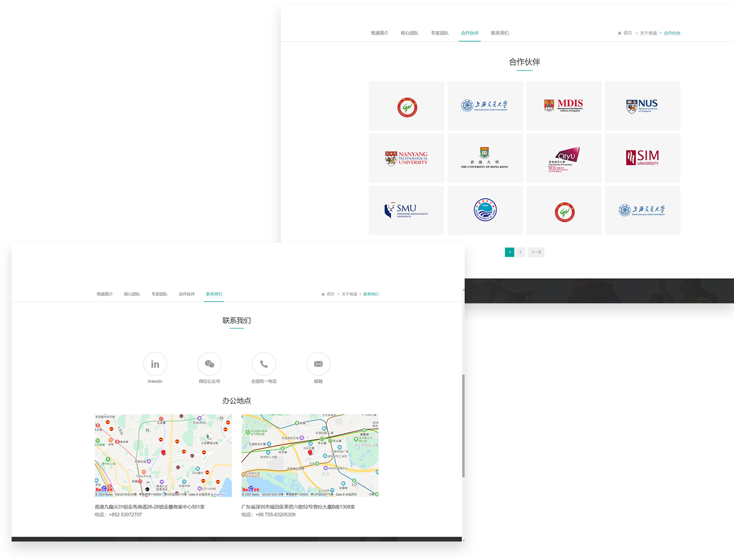Image resolution: width=734 pixels, height=560 pixels.
Task: Open the WeChat 微信公众号 icon
Action: (209, 364)
